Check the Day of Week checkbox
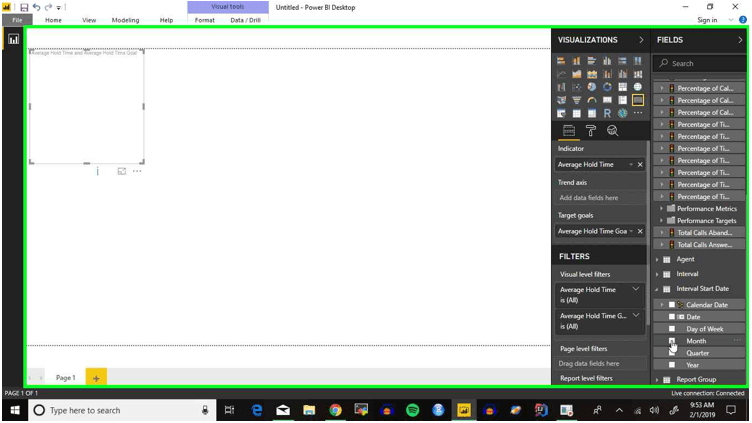Screen dimensions: 752x423 (x=672, y=329)
